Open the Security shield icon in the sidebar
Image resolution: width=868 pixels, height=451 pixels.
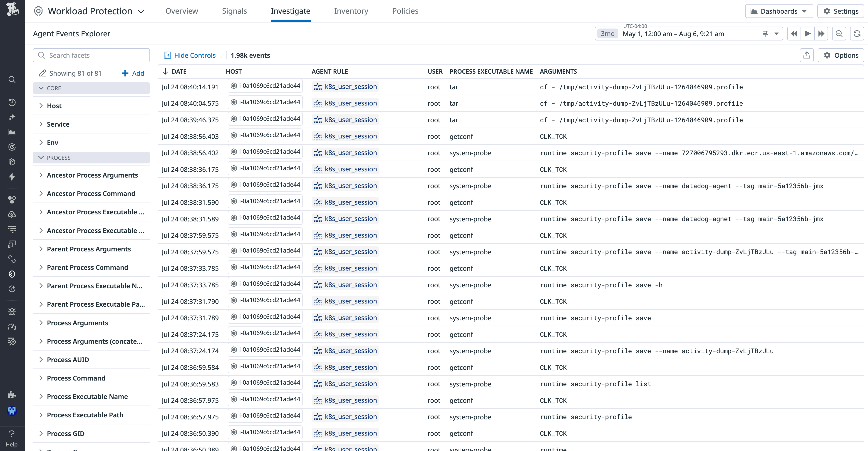tap(12, 274)
